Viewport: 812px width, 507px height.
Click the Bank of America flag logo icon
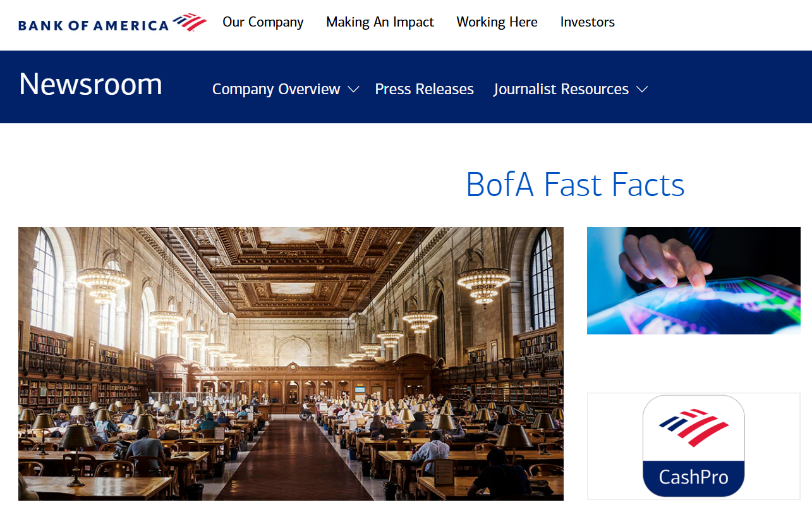click(190, 22)
